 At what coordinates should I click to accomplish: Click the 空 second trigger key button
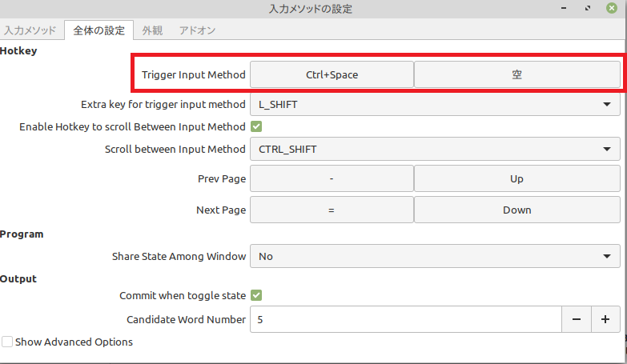[x=516, y=74]
